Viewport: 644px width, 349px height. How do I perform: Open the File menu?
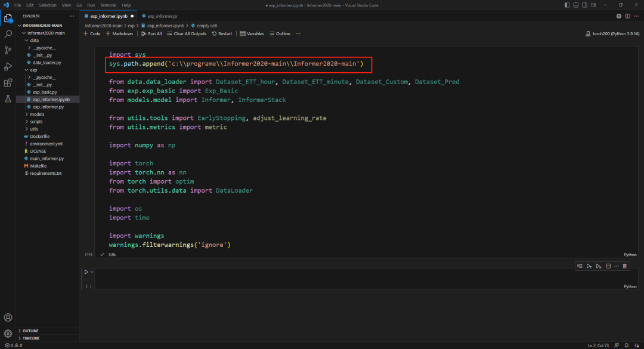[x=17, y=5]
